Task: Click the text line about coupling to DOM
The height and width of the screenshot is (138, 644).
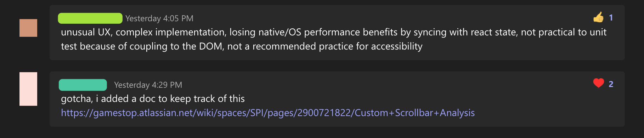Action: 242,46
